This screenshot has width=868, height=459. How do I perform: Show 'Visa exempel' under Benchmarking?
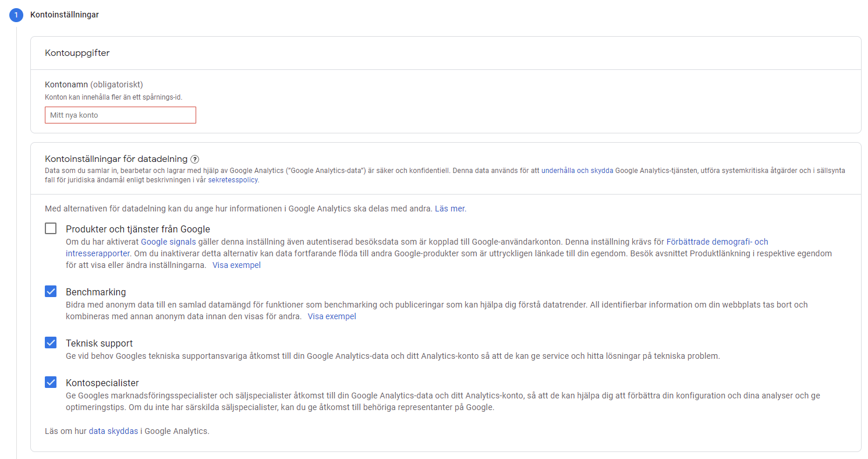click(332, 316)
